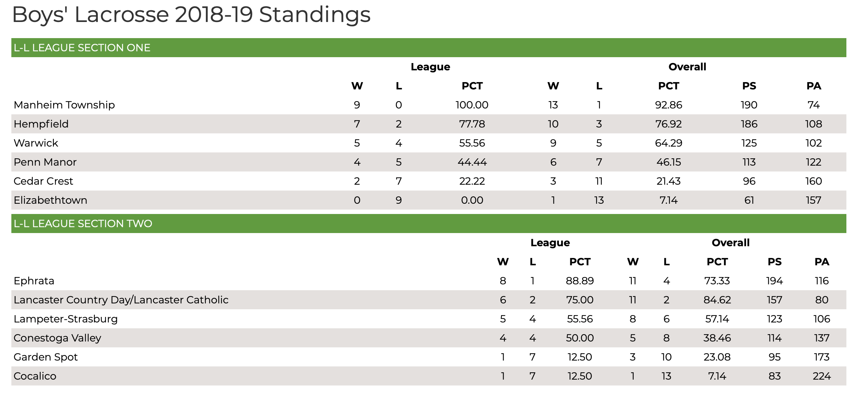Click Section Two Overall PA column header
868x395 pixels.
click(821, 262)
